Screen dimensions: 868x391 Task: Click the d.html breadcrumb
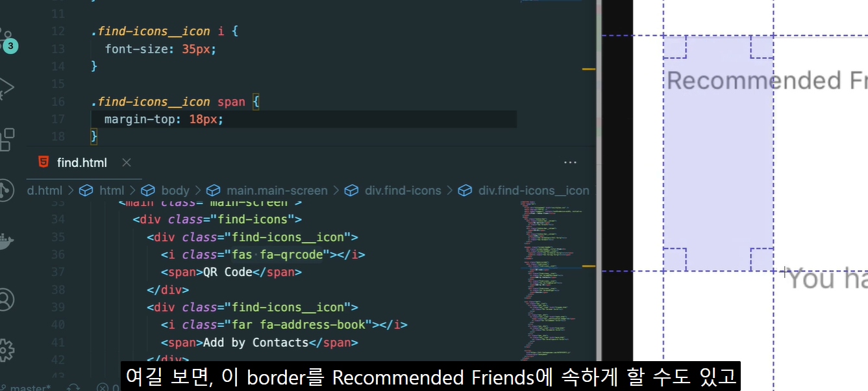click(45, 190)
